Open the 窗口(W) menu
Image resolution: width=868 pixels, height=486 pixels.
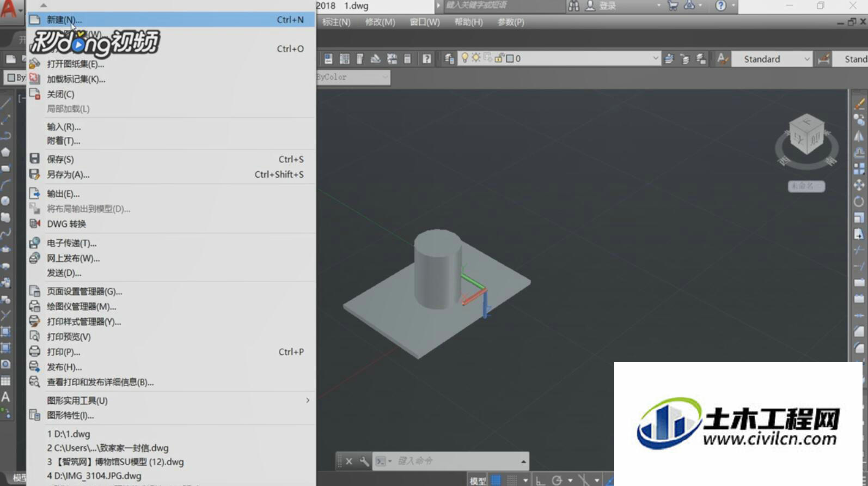425,22
